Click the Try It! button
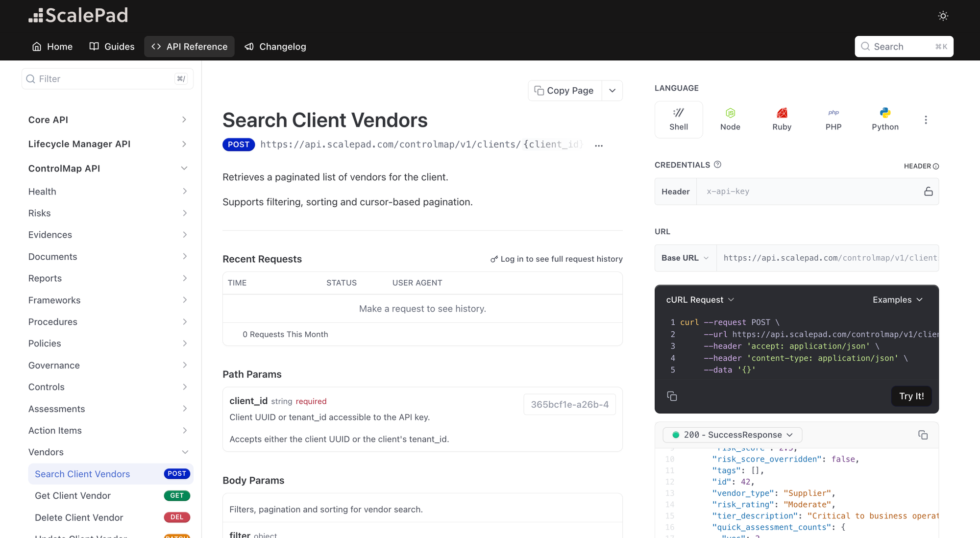Screen dimensions: 980x538 (x=911, y=396)
